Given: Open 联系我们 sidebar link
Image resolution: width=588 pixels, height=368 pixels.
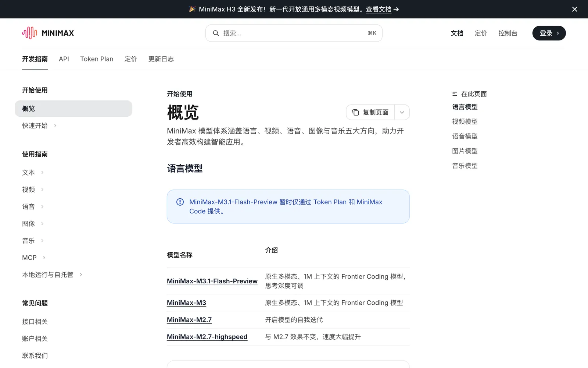Looking at the screenshot, I should coord(35,355).
